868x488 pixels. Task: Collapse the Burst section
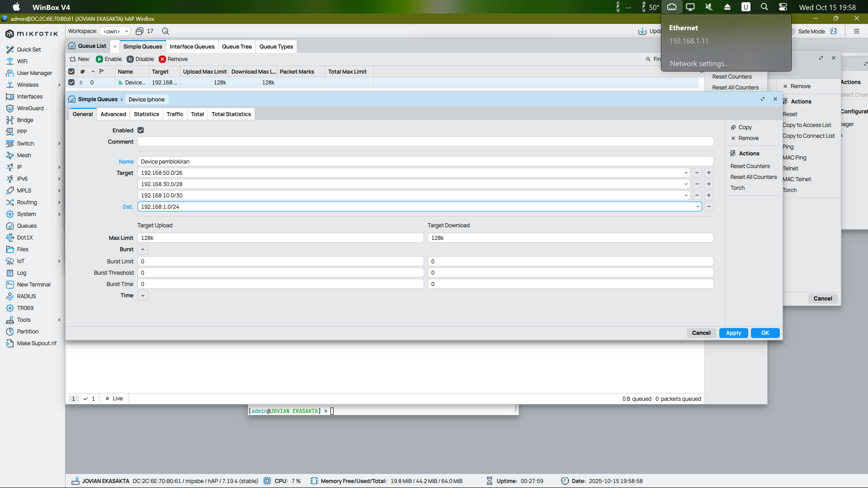[143, 249]
